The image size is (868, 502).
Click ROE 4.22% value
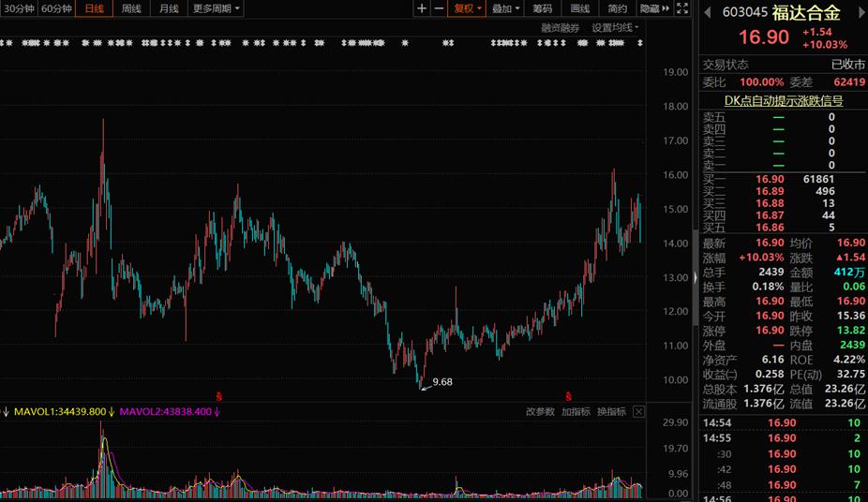point(848,360)
